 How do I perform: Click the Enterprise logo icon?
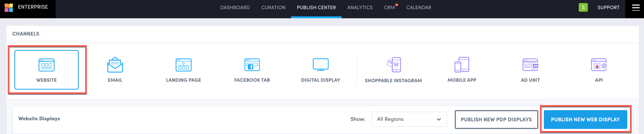(x=9, y=8)
